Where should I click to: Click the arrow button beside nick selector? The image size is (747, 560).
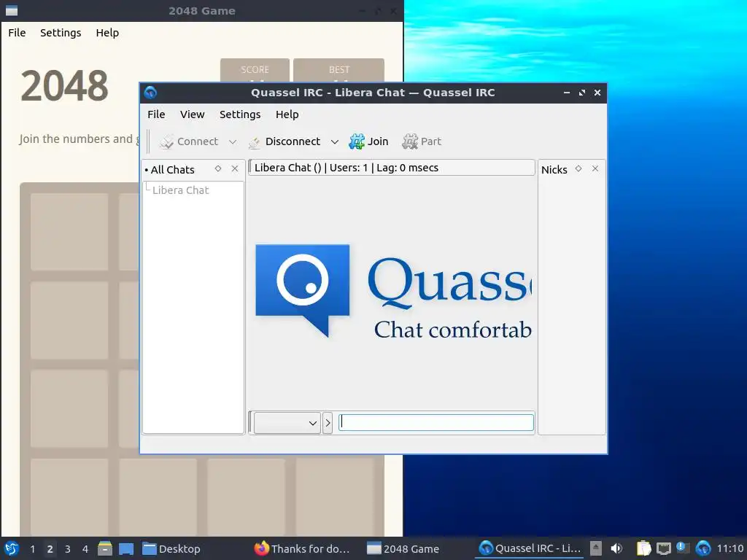(x=328, y=423)
